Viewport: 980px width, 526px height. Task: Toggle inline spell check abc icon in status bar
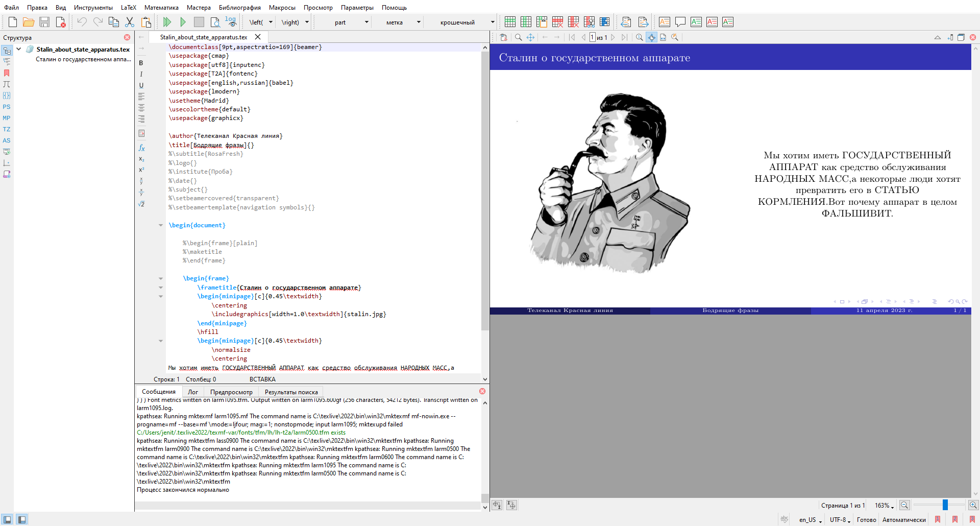(785, 519)
